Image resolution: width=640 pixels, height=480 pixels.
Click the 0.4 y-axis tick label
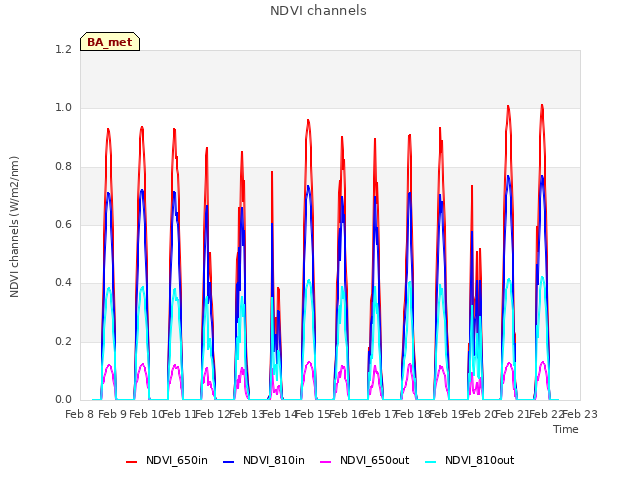coord(63,282)
